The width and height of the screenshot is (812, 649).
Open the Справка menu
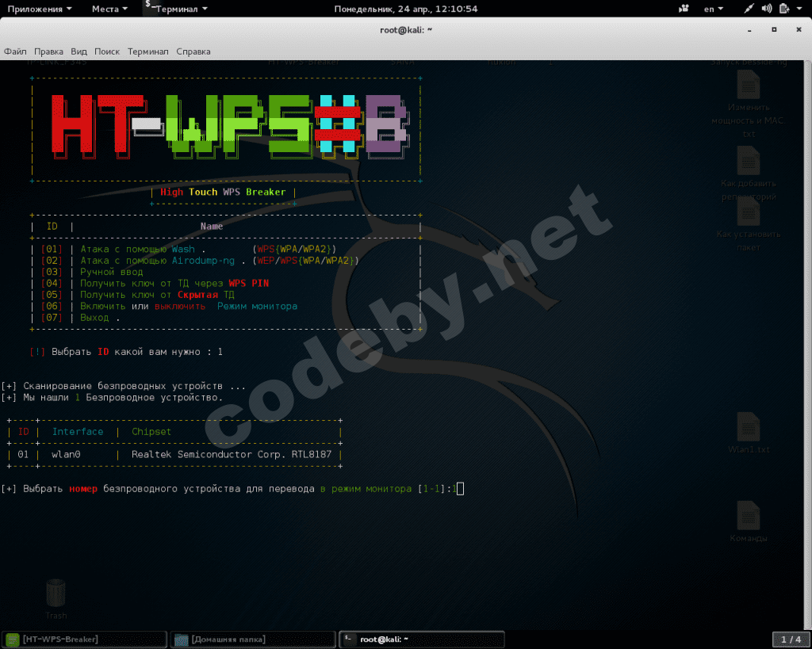(x=193, y=52)
